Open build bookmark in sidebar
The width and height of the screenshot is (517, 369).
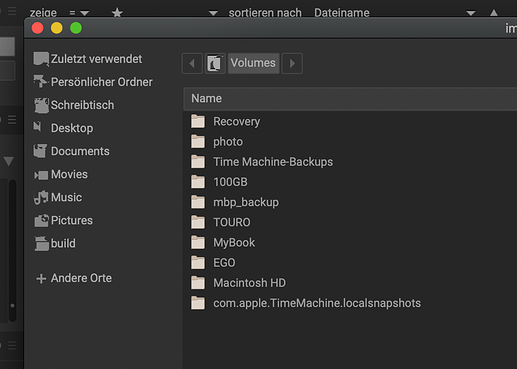point(55,243)
